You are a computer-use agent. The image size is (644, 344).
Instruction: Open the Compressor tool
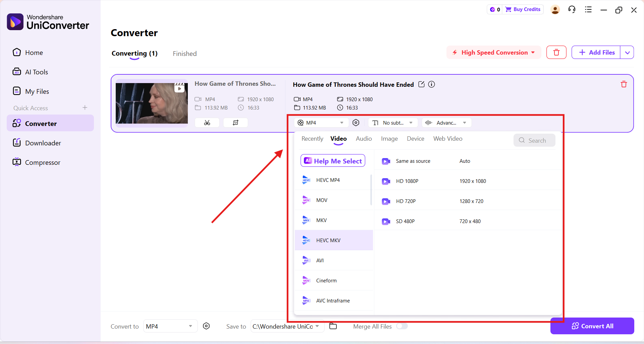[43, 162]
